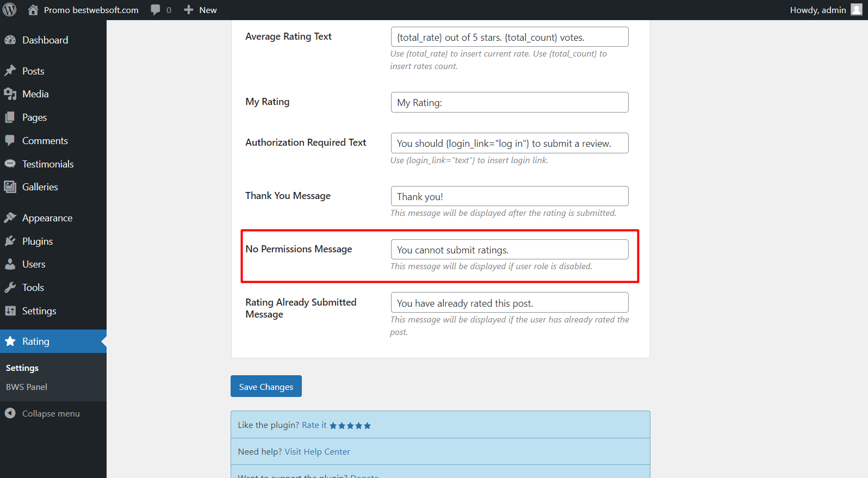The height and width of the screenshot is (478, 868).
Task: Click the No Permissions Message label
Action: pyautogui.click(x=299, y=249)
